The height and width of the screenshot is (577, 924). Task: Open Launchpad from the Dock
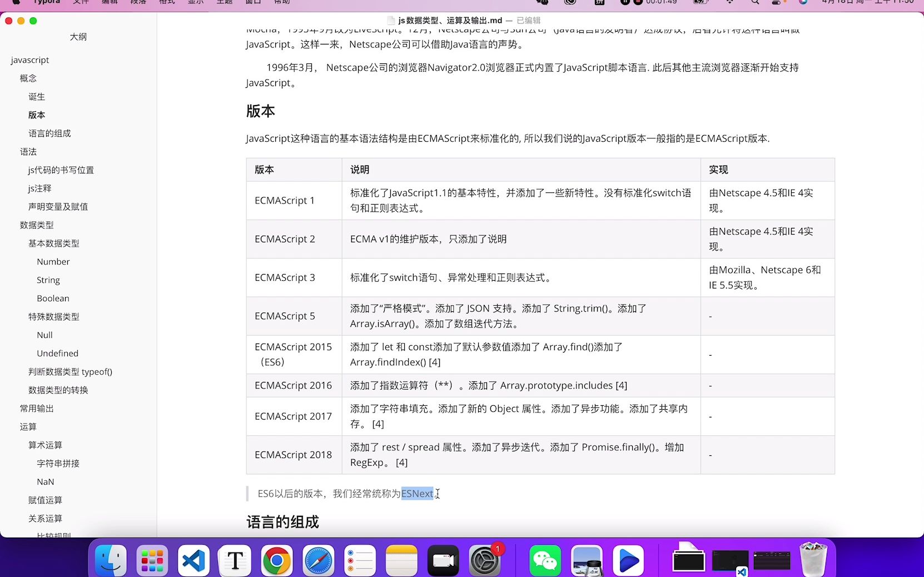pyautogui.click(x=152, y=560)
